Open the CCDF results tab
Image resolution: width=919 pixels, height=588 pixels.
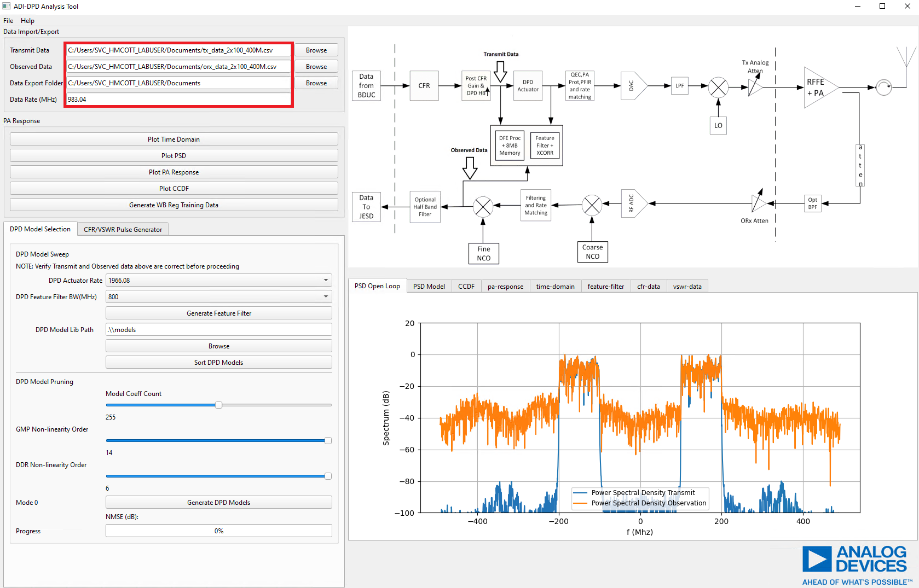466,286
